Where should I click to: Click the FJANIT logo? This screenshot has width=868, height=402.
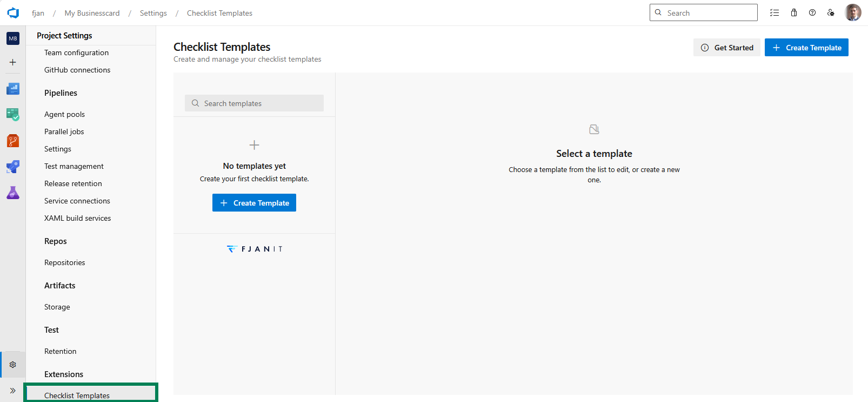click(254, 249)
